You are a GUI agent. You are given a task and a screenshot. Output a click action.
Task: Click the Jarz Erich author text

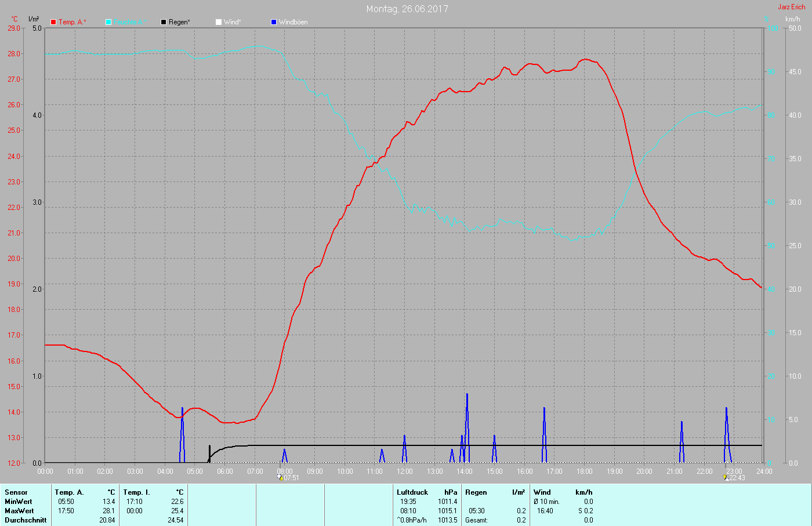click(791, 7)
